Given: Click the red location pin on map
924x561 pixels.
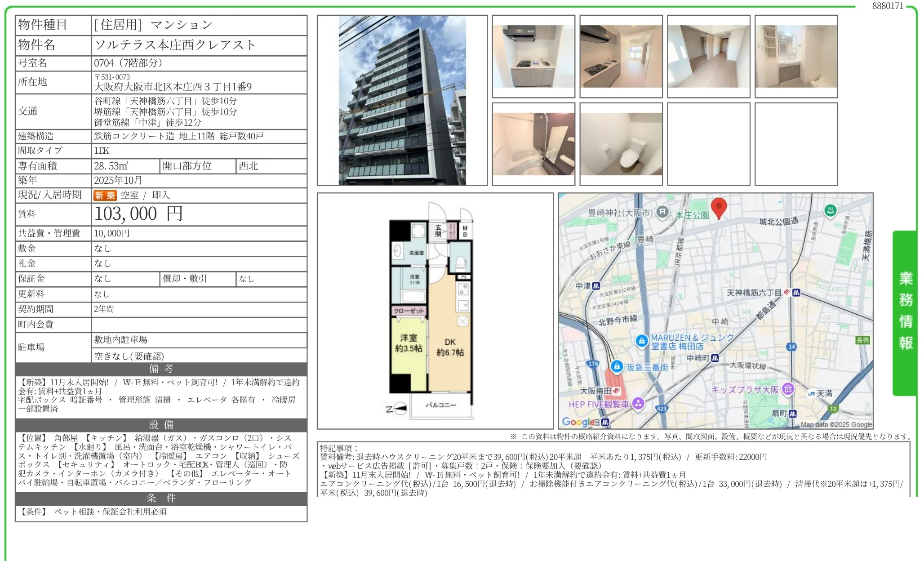Looking at the screenshot, I should coord(719,207).
